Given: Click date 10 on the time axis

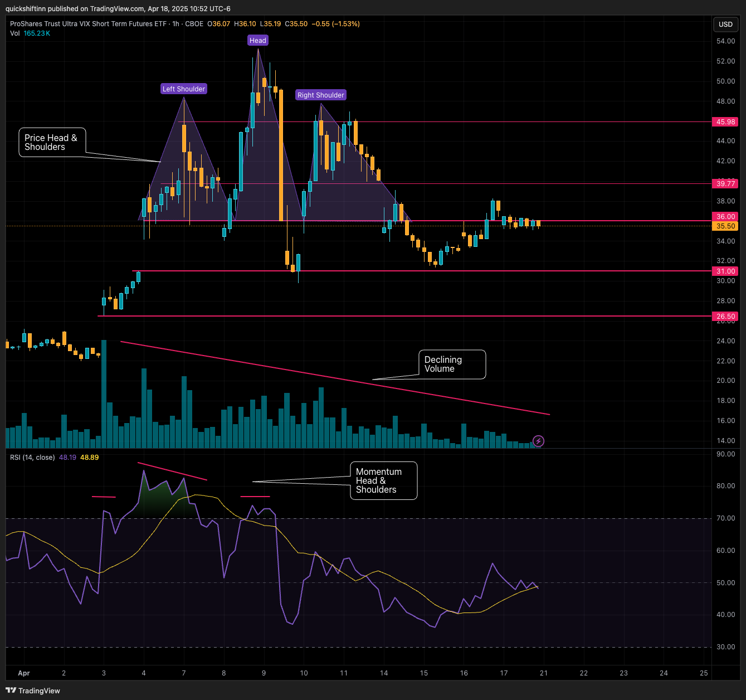Looking at the screenshot, I should [x=304, y=673].
